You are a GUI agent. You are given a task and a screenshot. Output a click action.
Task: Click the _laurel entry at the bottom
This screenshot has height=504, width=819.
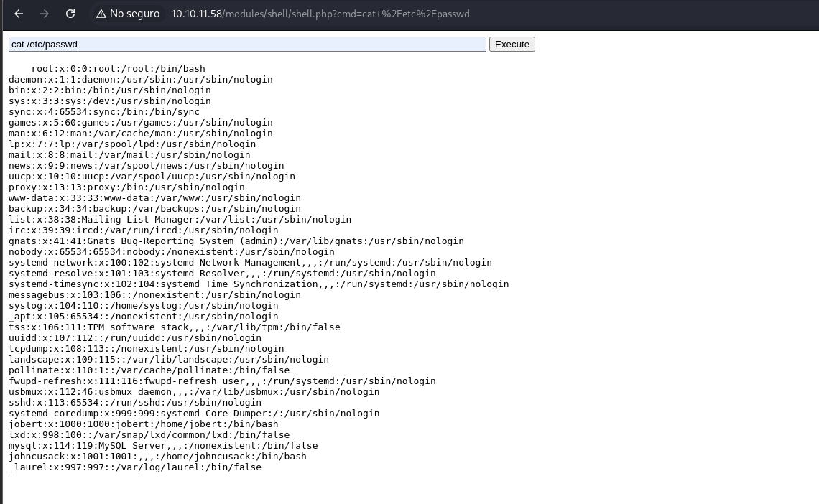pos(134,467)
